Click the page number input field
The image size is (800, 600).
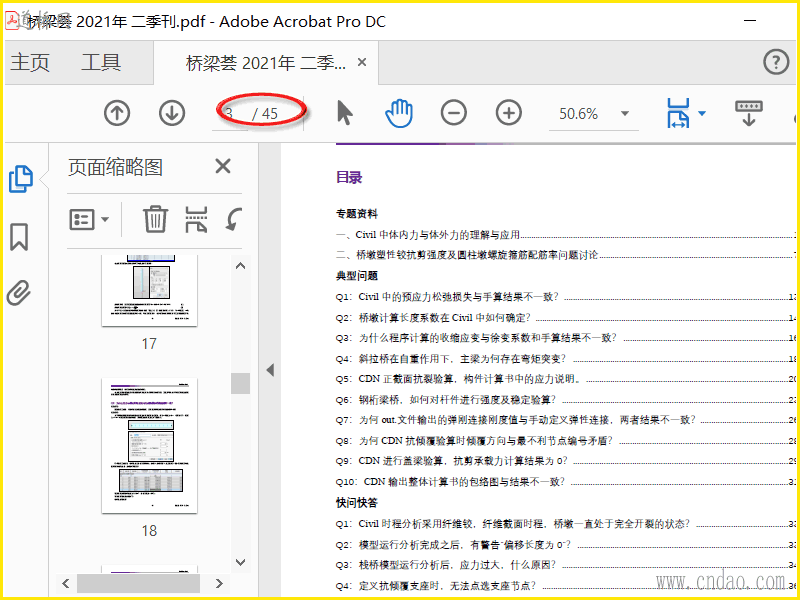point(231,113)
